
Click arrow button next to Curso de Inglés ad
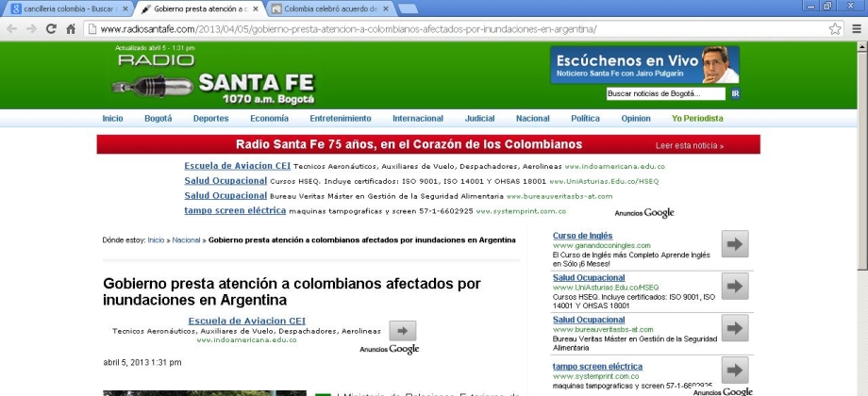tap(735, 244)
